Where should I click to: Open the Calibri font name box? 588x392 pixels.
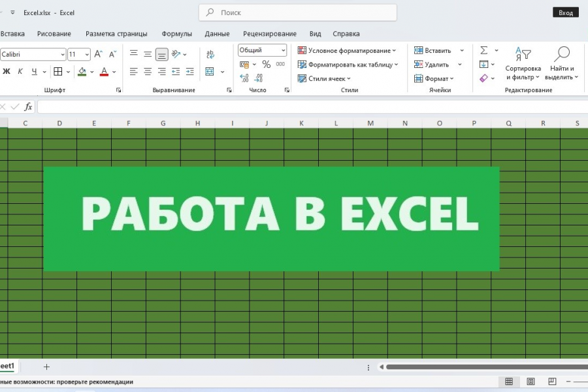pos(33,54)
